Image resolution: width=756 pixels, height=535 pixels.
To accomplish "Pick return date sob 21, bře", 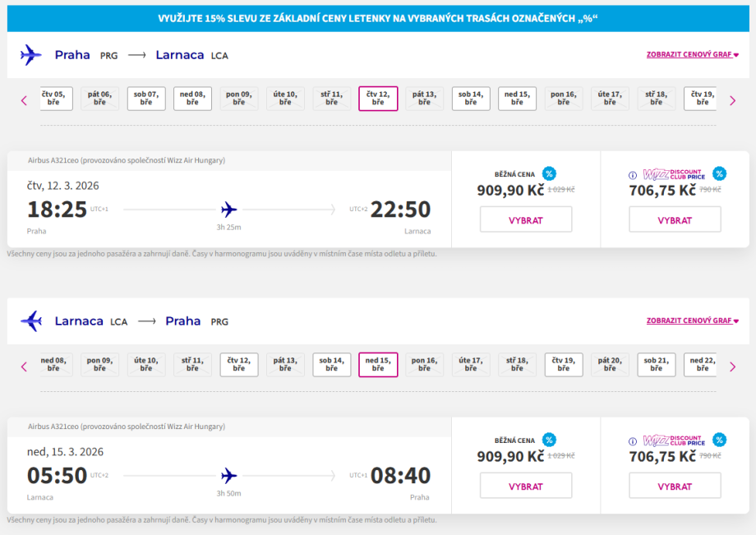I will (656, 364).
